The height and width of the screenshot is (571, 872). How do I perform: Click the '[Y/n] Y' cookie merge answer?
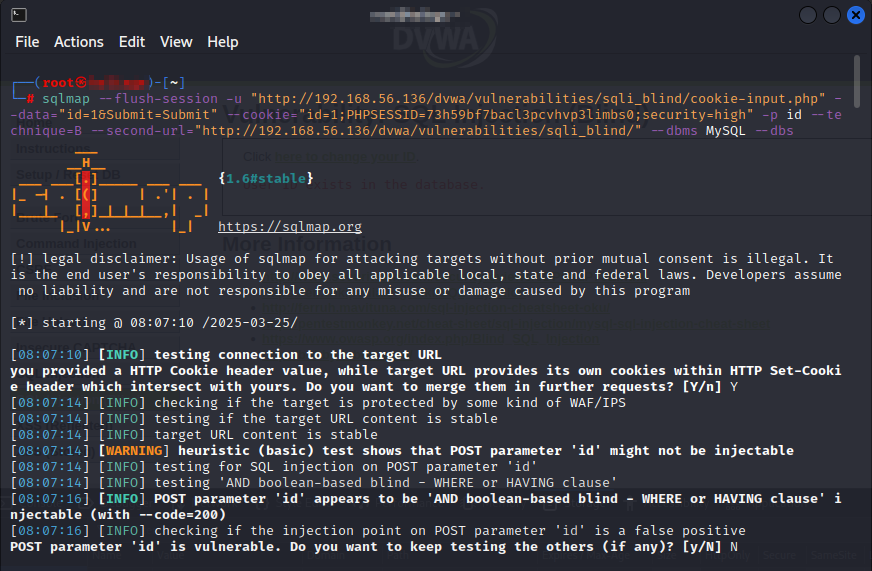(x=710, y=387)
